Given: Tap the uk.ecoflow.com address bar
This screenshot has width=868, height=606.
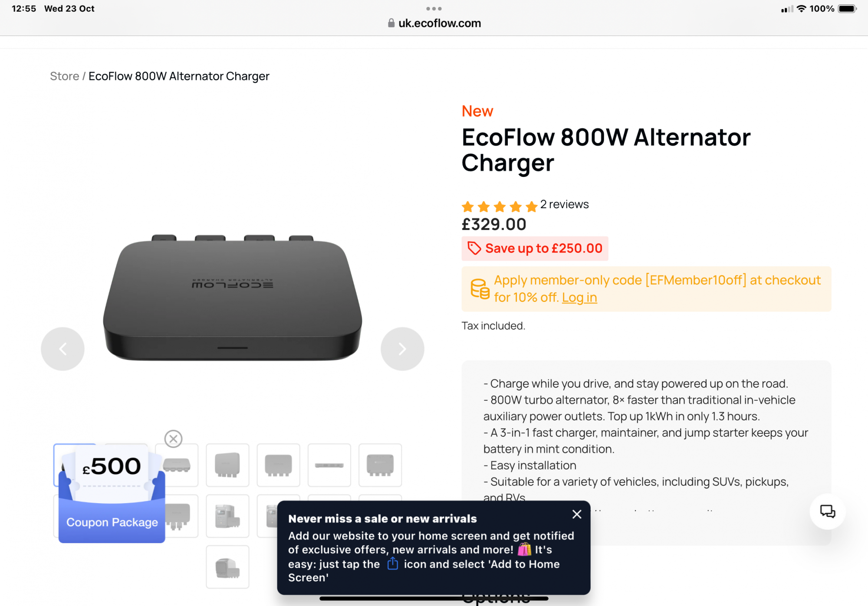Looking at the screenshot, I should point(434,23).
